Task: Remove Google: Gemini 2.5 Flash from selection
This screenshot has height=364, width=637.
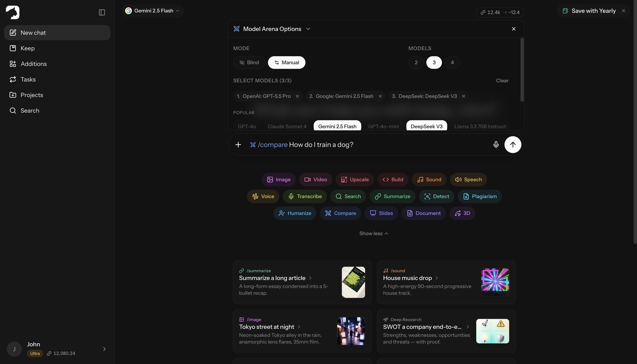Action: pyautogui.click(x=380, y=96)
